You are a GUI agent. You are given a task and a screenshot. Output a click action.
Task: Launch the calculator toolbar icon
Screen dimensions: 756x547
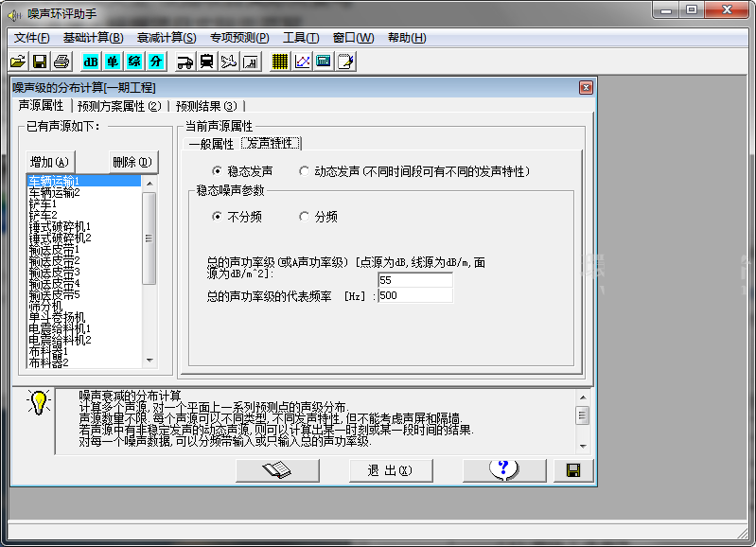point(324,62)
